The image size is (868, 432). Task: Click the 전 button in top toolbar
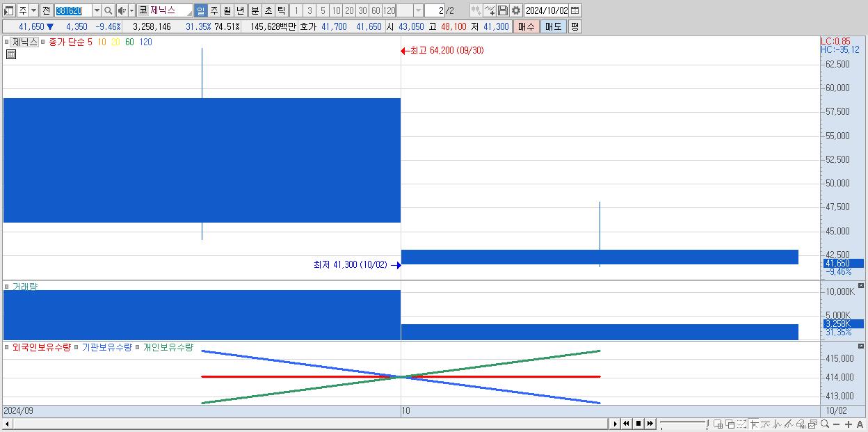[46, 10]
